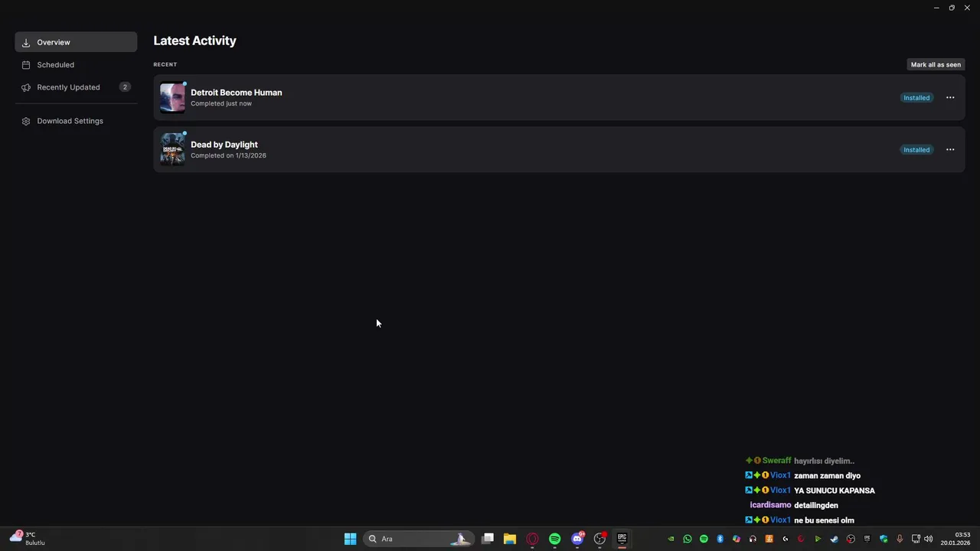This screenshot has width=980, height=551.
Task: Open OBS Studio from the taskbar
Action: pos(600,539)
